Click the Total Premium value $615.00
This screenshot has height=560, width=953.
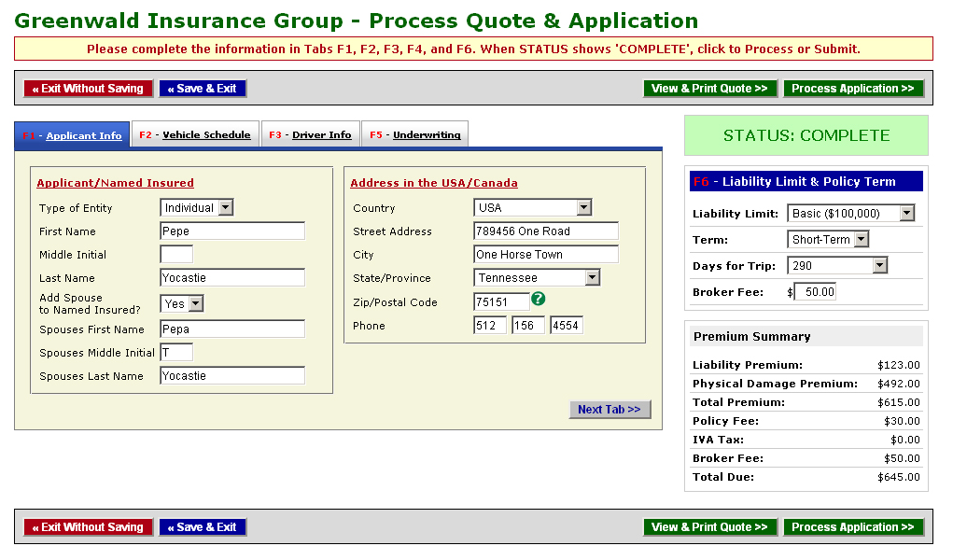[898, 402]
